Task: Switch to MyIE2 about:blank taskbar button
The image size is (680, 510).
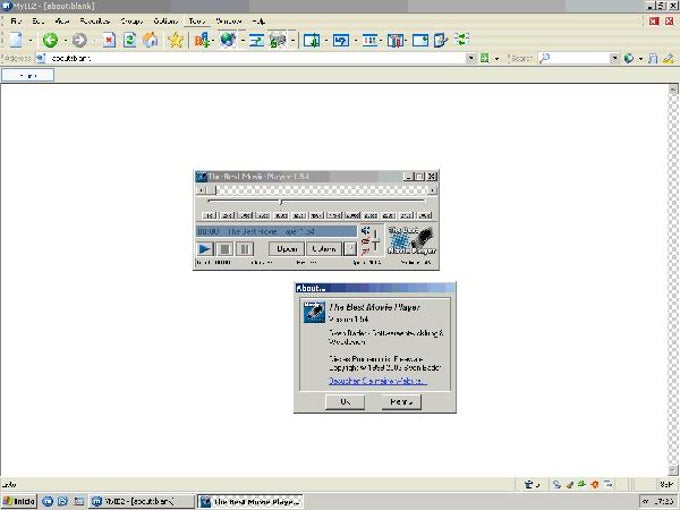Action: tap(142, 501)
